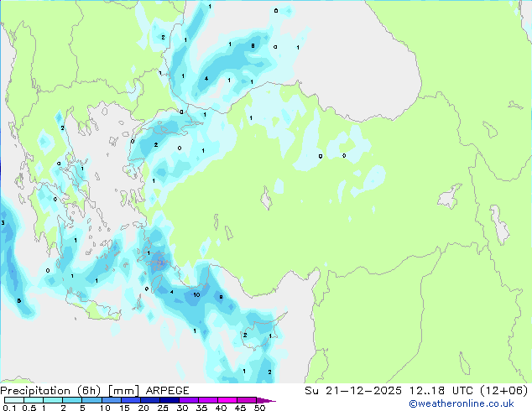
Task: Click the '45' legend scale label
Action: 240,408
